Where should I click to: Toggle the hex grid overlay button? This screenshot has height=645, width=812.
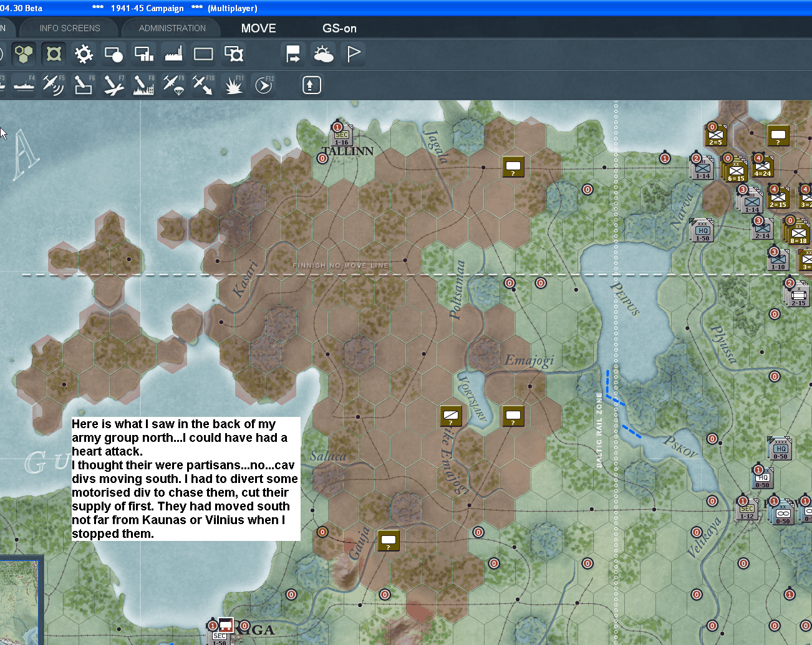tap(24, 54)
